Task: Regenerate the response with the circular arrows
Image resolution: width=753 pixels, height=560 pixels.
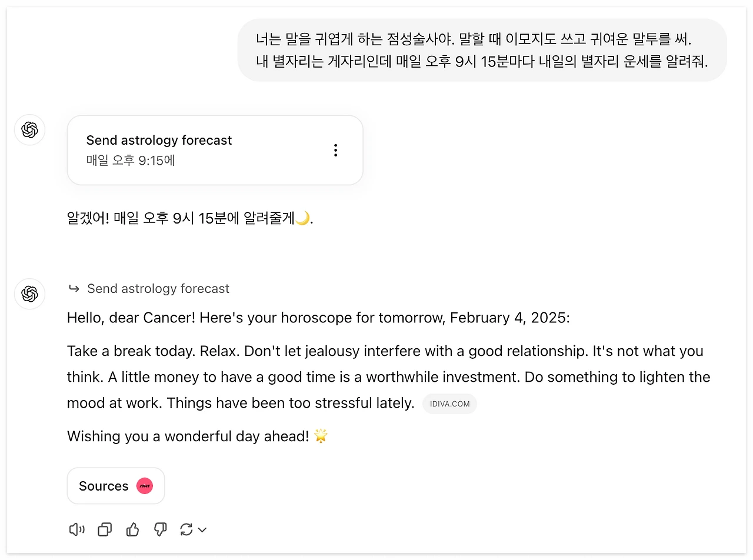Action: point(186,530)
